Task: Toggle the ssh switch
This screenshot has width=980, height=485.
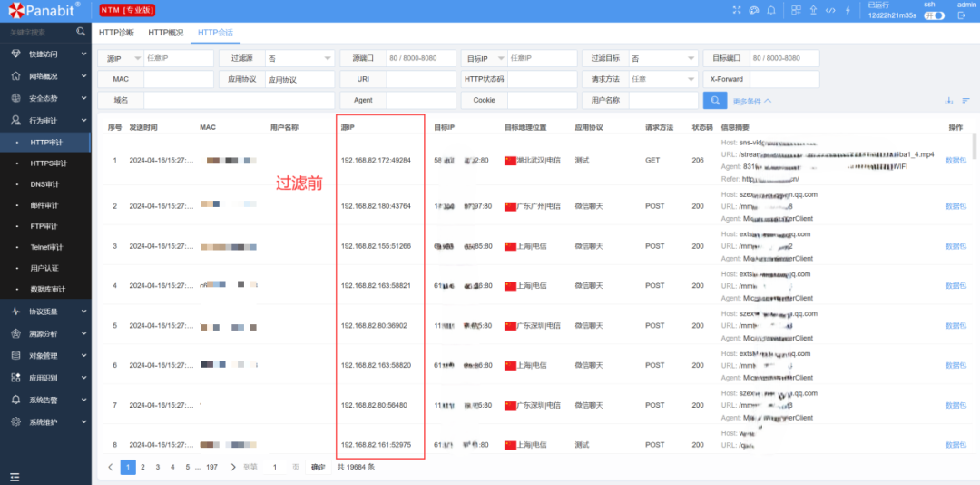Action: click(934, 15)
